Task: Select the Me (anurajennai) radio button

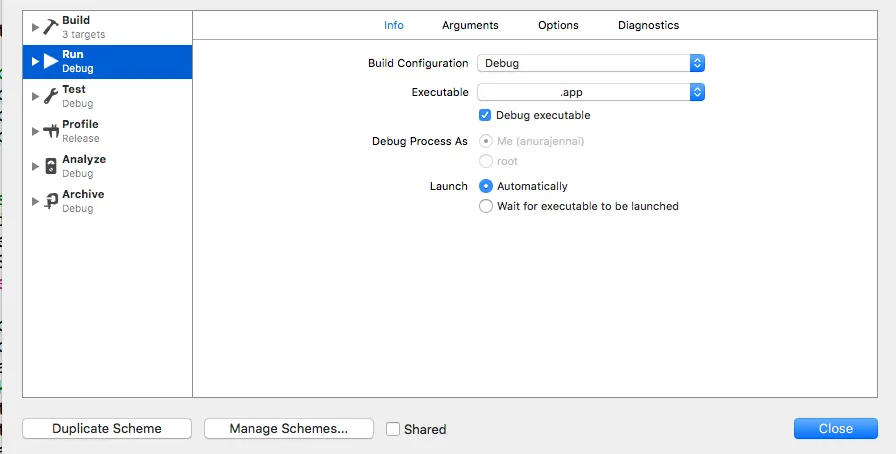Action: pyautogui.click(x=486, y=141)
